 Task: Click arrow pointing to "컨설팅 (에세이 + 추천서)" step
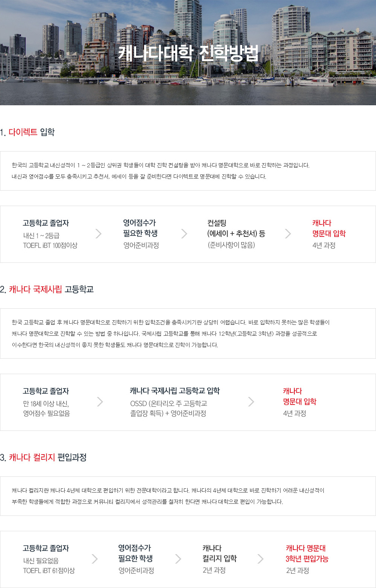(184, 234)
